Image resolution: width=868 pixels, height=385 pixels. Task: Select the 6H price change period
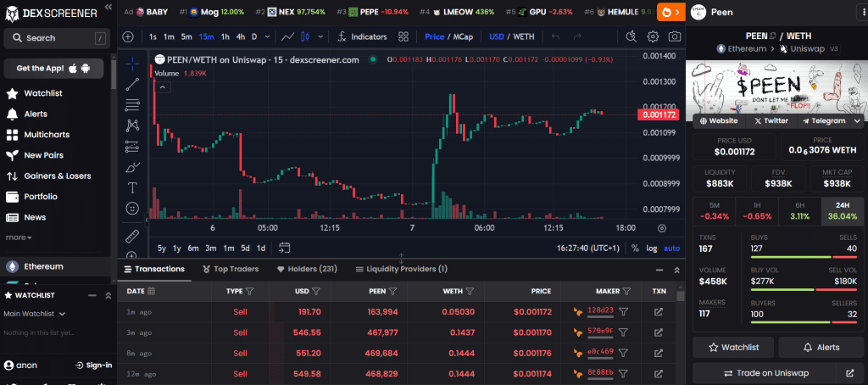[798, 212]
